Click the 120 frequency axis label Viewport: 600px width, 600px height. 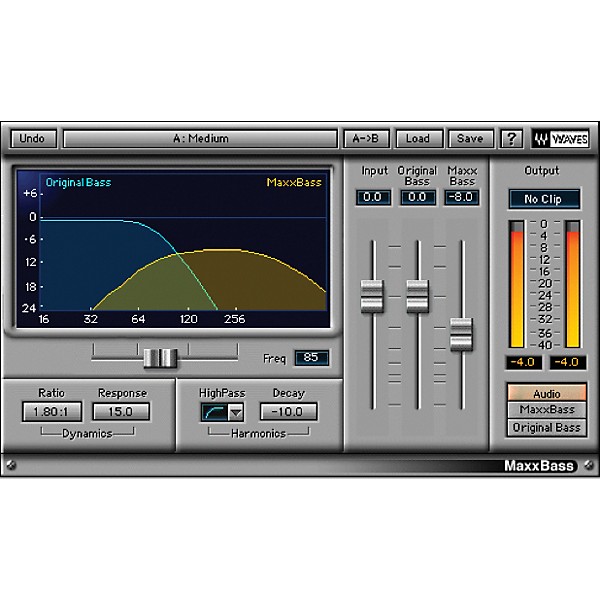(189, 319)
